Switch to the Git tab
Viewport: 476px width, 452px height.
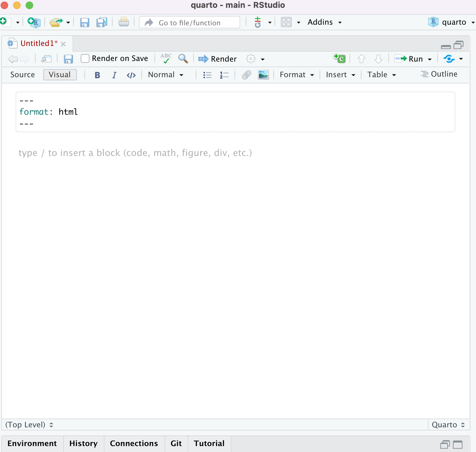click(x=176, y=444)
